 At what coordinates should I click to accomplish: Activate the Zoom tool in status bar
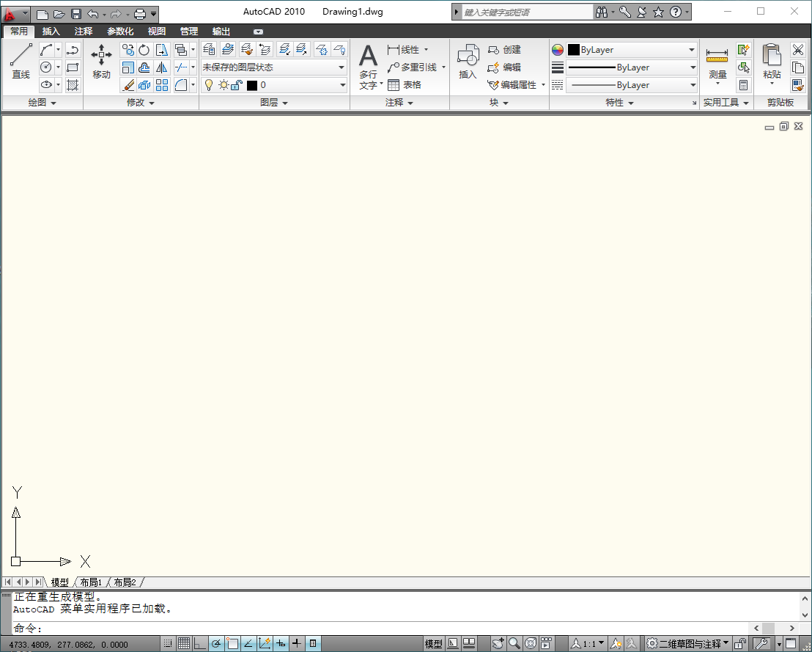click(513, 642)
